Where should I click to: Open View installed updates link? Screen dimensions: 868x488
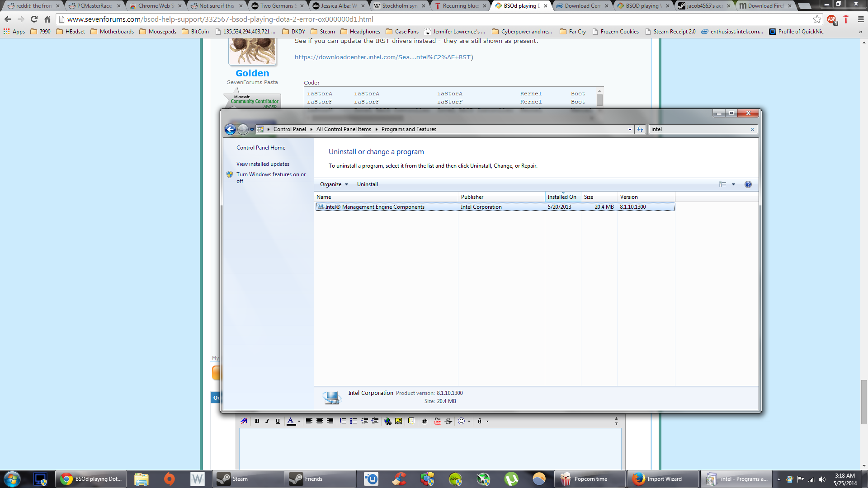coord(263,164)
